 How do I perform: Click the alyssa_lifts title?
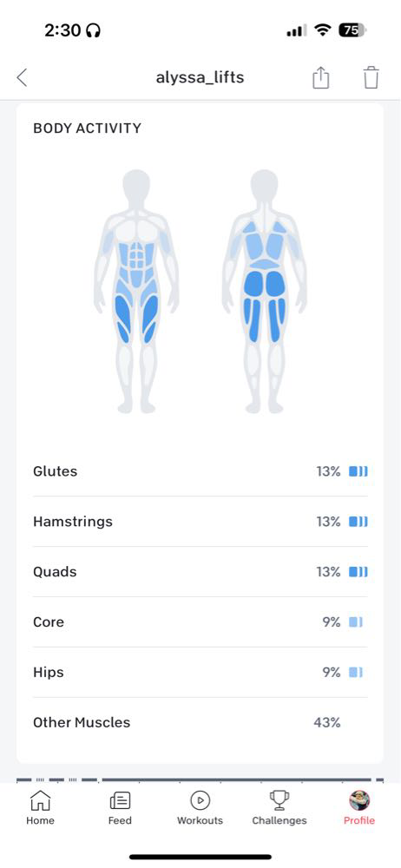tap(200, 77)
